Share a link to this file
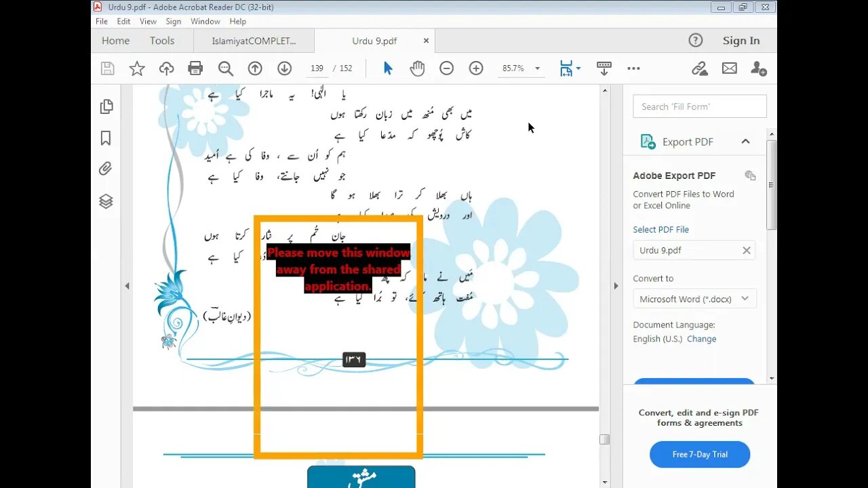Screen dimensions: 868x488 [700, 68]
